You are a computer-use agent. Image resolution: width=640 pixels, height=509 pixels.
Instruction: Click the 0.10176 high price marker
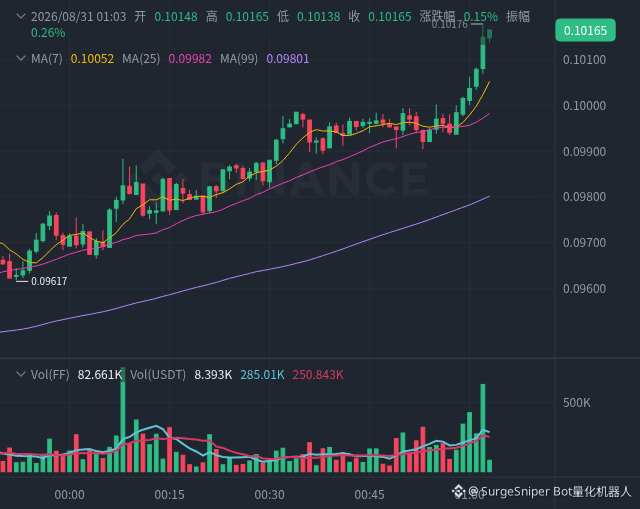(449, 25)
